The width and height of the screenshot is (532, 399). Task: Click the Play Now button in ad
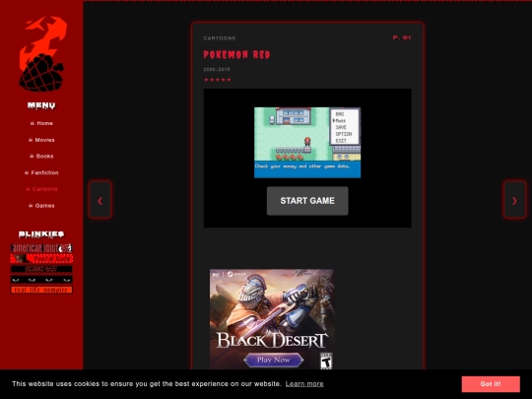click(274, 360)
